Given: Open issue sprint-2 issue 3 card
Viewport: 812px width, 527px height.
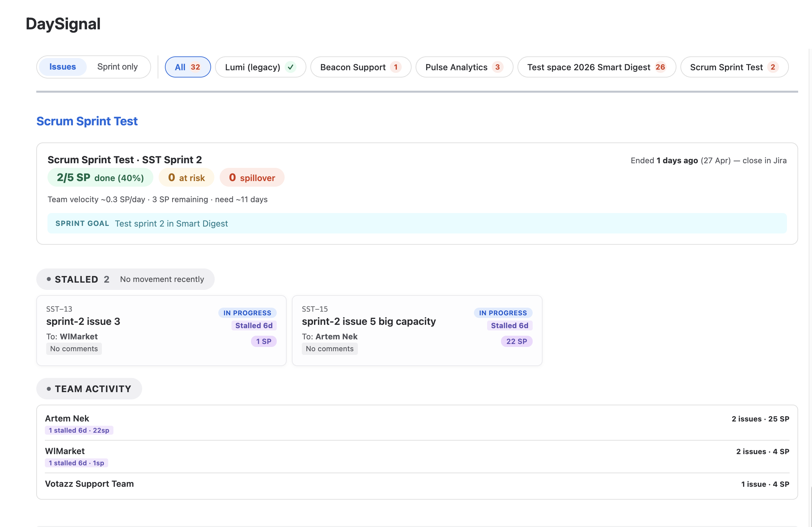Looking at the screenshot, I should pos(83,321).
